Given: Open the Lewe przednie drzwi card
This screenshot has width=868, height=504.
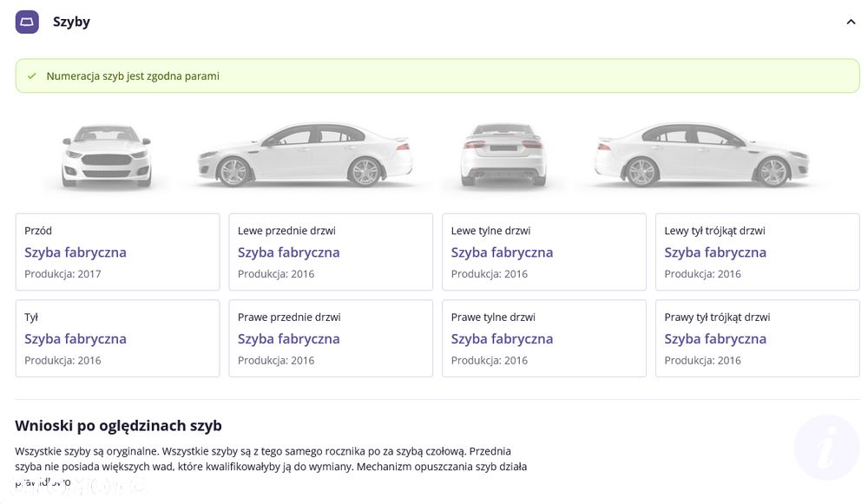Looking at the screenshot, I should tap(331, 252).
